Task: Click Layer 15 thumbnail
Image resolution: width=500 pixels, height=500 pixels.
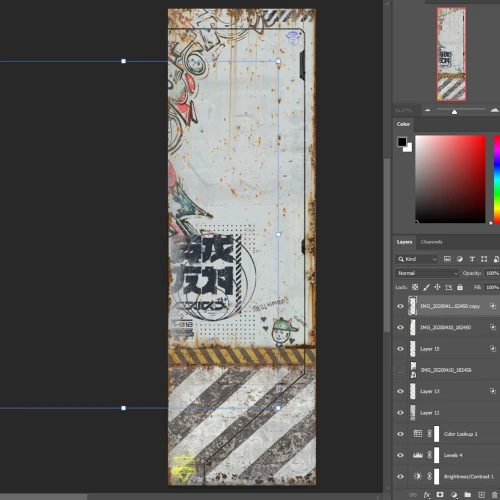Action: [x=413, y=349]
